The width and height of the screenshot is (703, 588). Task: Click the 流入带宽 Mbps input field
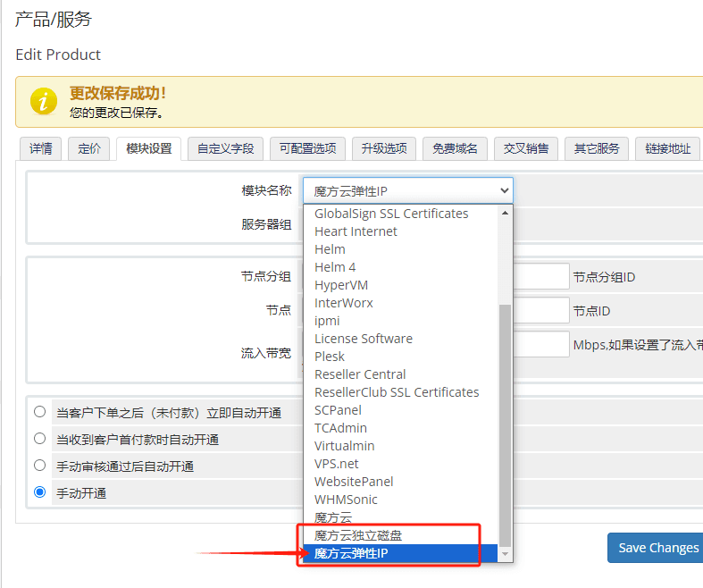tap(541, 344)
